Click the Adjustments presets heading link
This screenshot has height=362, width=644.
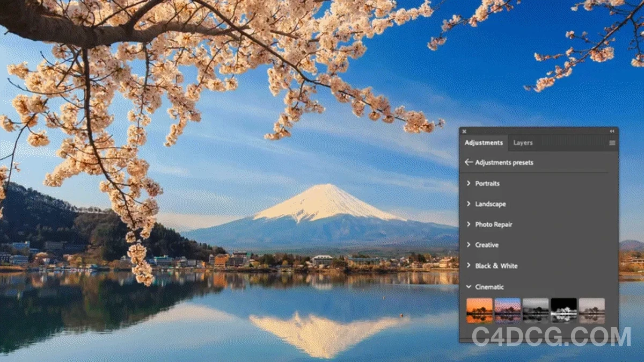(x=504, y=162)
